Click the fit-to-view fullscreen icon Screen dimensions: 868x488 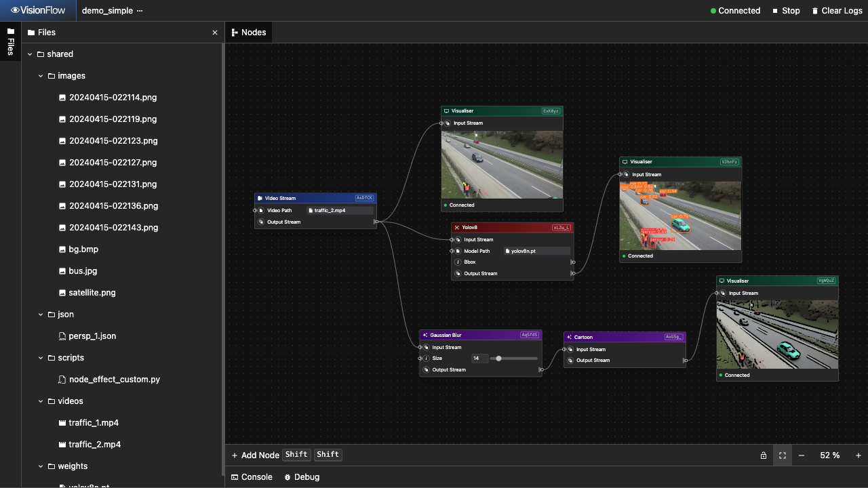tap(783, 455)
